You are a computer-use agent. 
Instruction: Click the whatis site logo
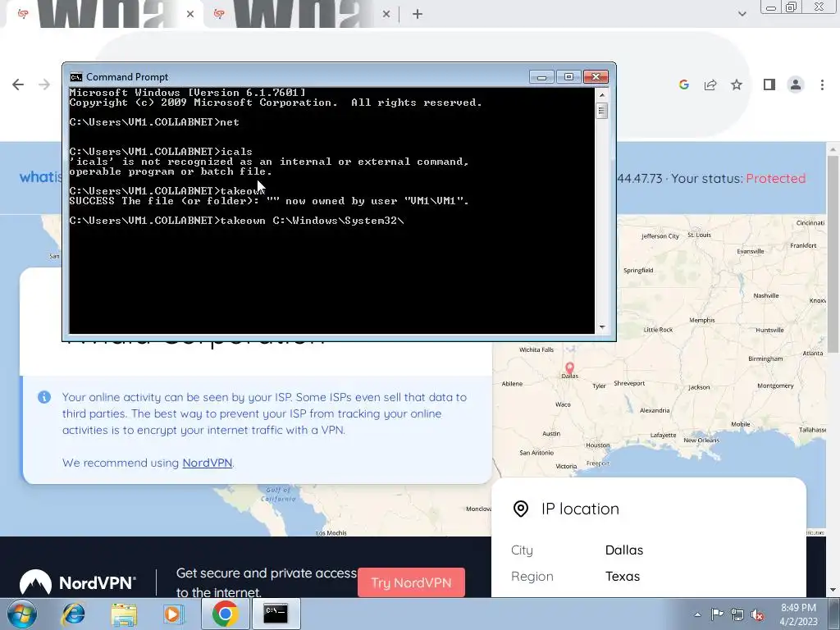41,177
